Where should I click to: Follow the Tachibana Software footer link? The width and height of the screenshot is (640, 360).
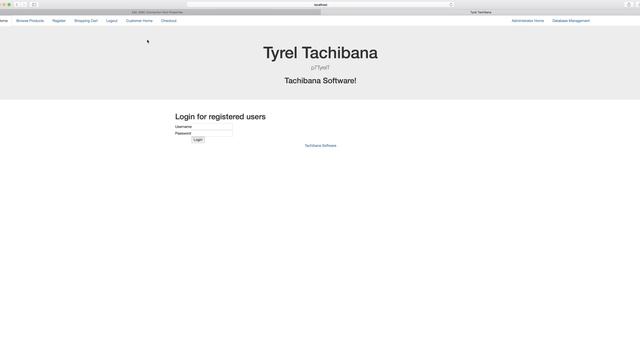click(x=320, y=146)
